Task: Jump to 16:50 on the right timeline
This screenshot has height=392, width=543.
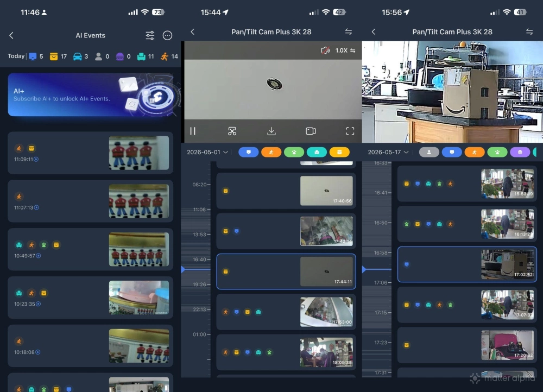Action: tap(380, 223)
